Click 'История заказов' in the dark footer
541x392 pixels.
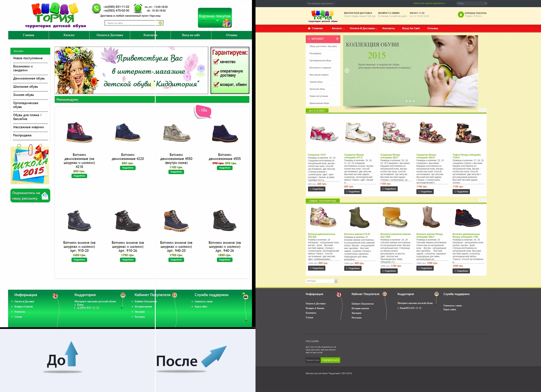point(360,308)
